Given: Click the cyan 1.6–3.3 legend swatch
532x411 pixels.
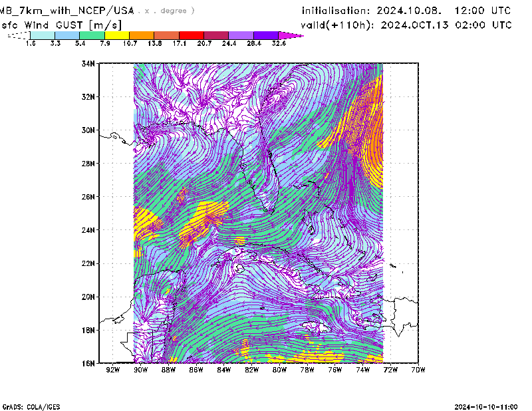Looking at the screenshot, I should [43, 35].
